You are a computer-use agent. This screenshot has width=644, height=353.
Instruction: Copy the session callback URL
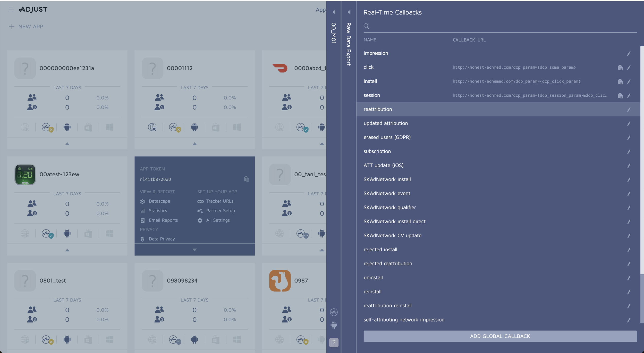(x=620, y=96)
